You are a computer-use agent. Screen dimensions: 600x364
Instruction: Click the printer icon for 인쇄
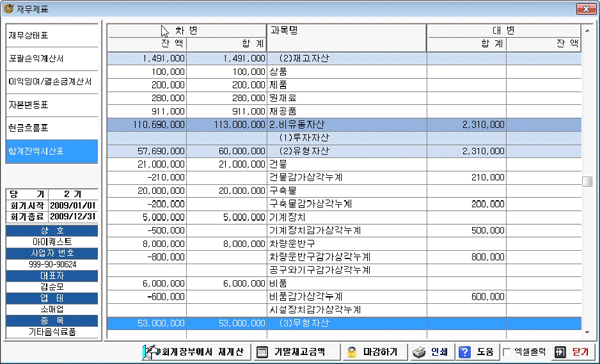coord(419,352)
